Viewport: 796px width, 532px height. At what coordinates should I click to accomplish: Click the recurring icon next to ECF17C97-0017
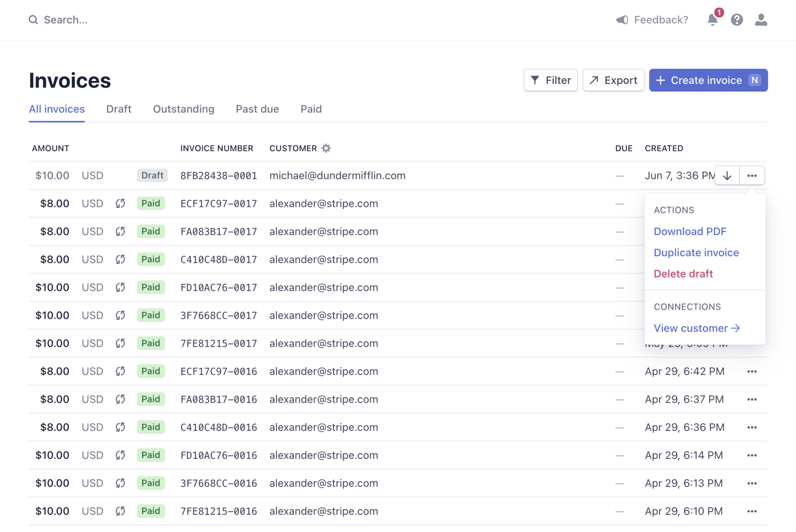(120, 203)
